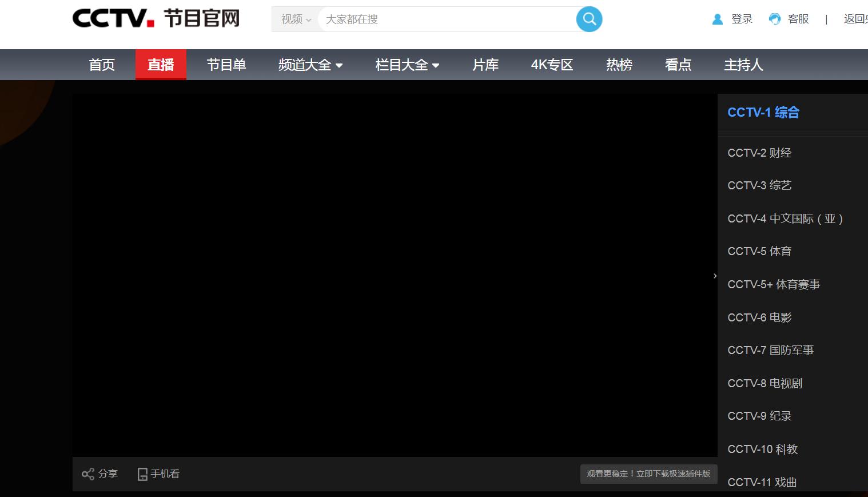The height and width of the screenshot is (497, 868).
Task: Click the 大家都在搜 search input field
Action: [447, 19]
